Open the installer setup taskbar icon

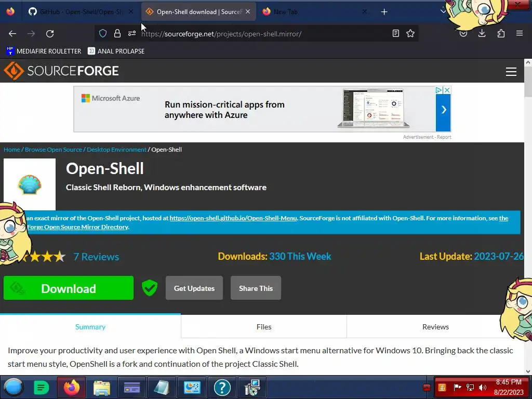click(252, 387)
